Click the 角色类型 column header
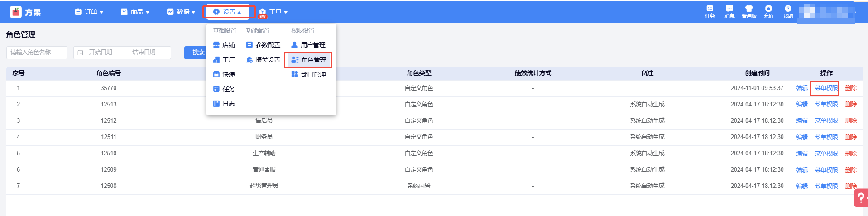 pyautogui.click(x=419, y=73)
